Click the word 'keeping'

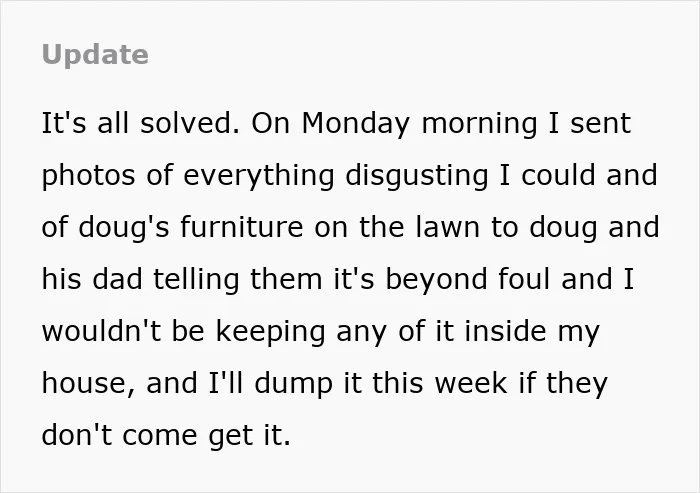point(271,333)
